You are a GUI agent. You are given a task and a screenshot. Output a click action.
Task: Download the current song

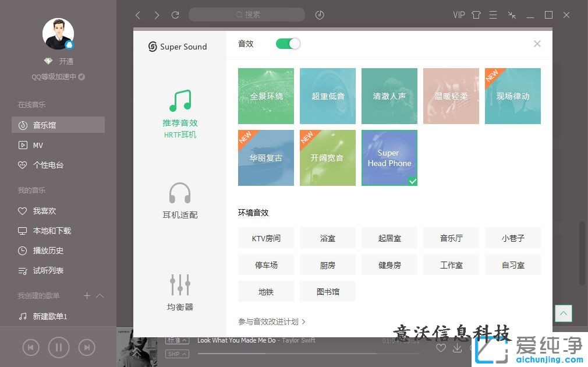coord(458,348)
